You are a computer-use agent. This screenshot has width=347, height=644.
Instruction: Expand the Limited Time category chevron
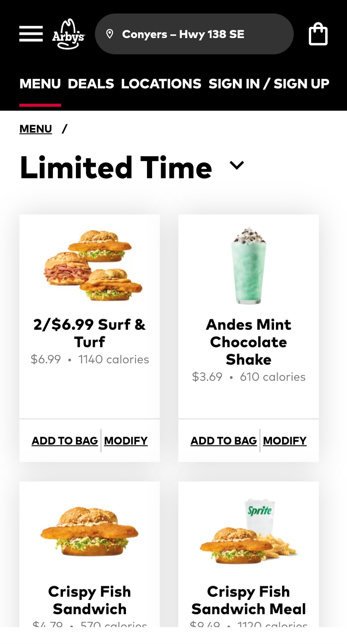pyautogui.click(x=236, y=165)
